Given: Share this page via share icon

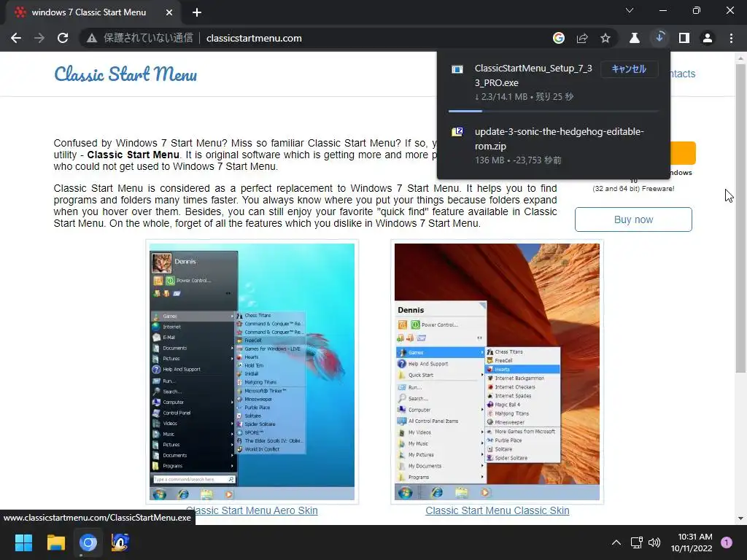Looking at the screenshot, I should (x=581, y=38).
